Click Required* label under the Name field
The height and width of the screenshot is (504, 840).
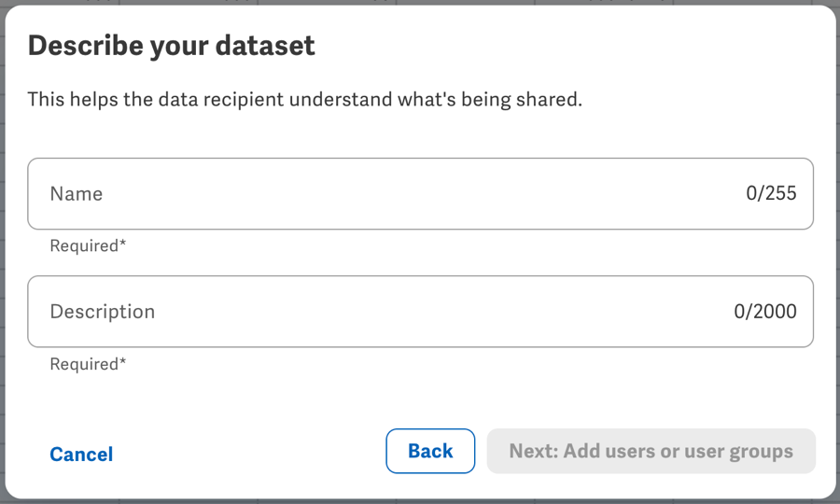(88, 246)
